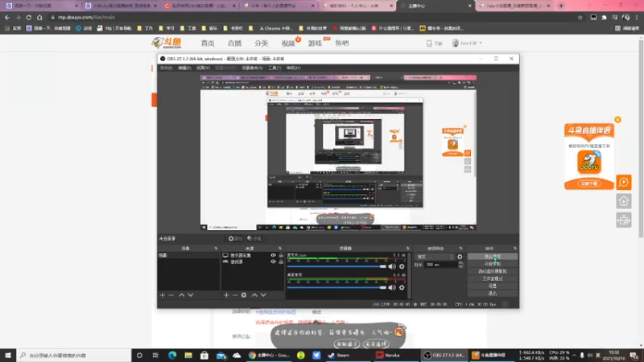Screen dimensions: 644x362
Task: Remove the selected source with the minus icon
Action: pyautogui.click(x=235, y=295)
